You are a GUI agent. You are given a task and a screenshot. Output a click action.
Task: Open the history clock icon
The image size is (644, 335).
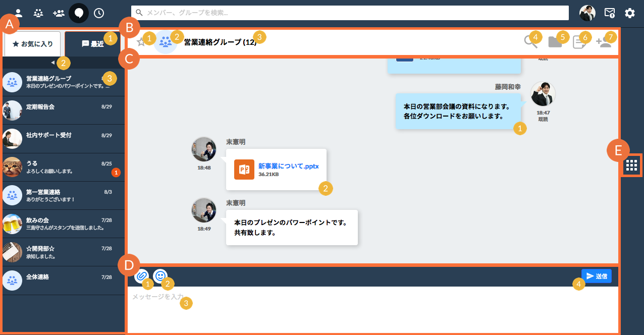point(99,13)
